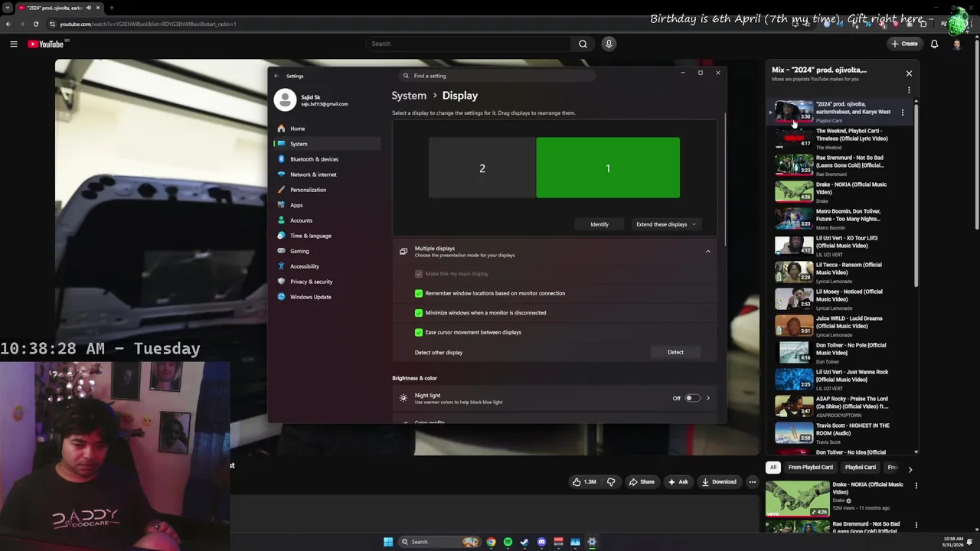980x551 pixels.
Task: Open options for '2024' playlist item
Action: click(x=903, y=112)
